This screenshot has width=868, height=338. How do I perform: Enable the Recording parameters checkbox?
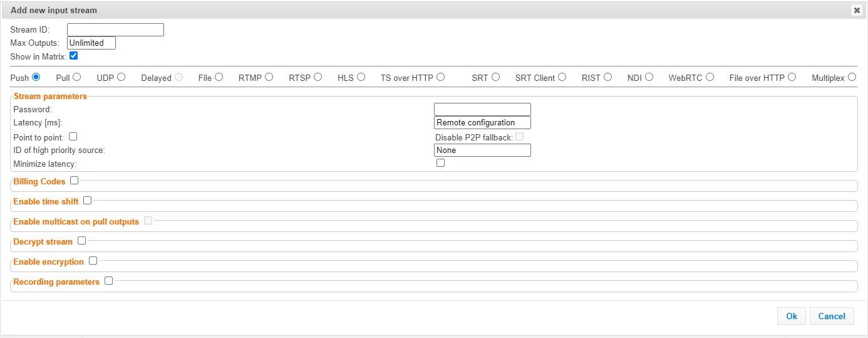[x=108, y=281]
